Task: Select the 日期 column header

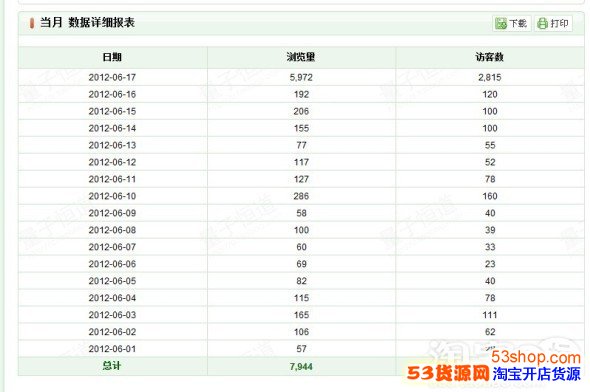Action: pos(112,57)
